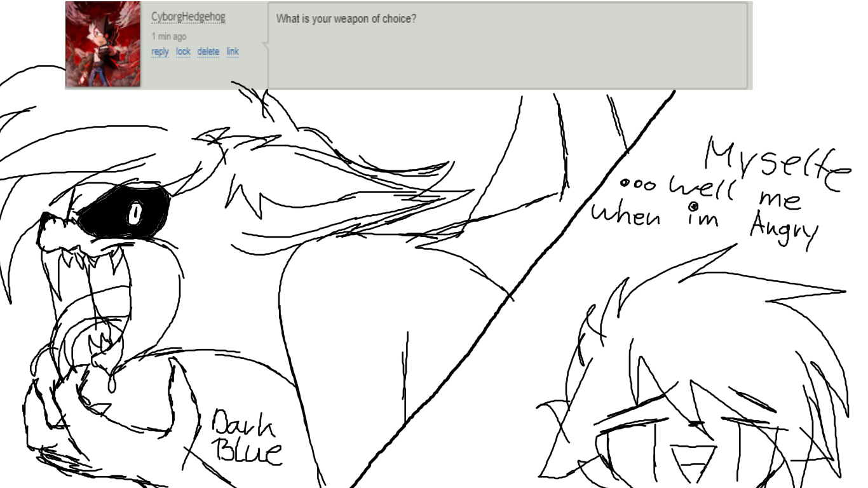Click the monster's solid black eye socket
The width and height of the screenshot is (868, 488).
tap(125, 212)
